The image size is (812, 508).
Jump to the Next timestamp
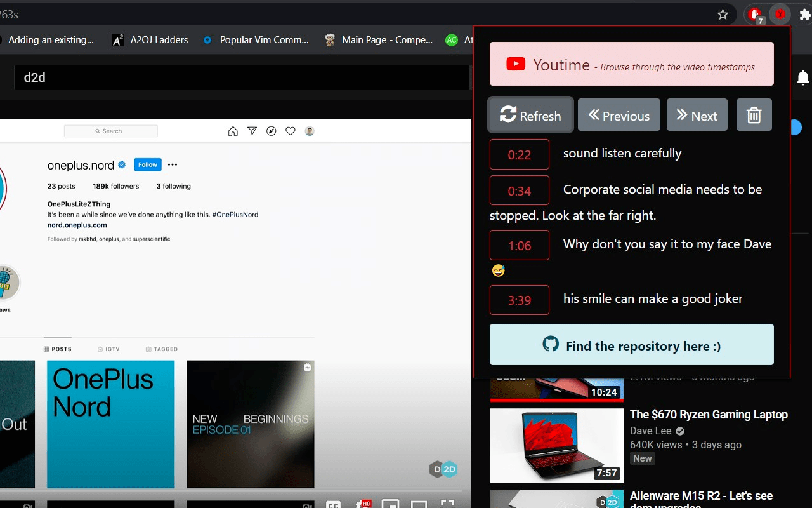(697, 115)
